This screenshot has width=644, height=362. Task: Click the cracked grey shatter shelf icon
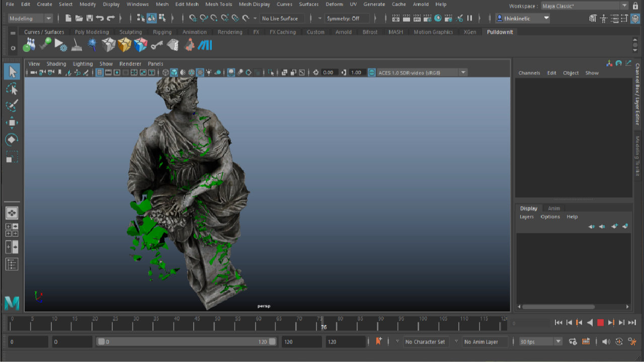(x=108, y=45)
